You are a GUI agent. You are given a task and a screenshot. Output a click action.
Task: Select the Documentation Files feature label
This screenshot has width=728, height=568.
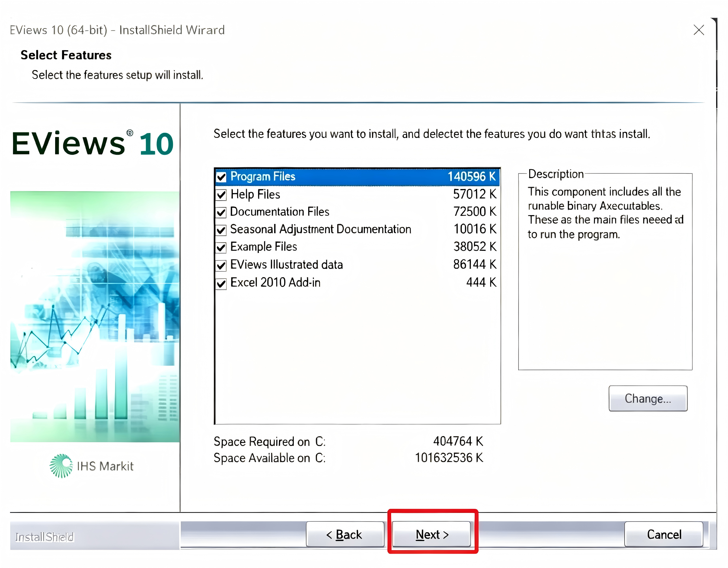tap(279, 212)
